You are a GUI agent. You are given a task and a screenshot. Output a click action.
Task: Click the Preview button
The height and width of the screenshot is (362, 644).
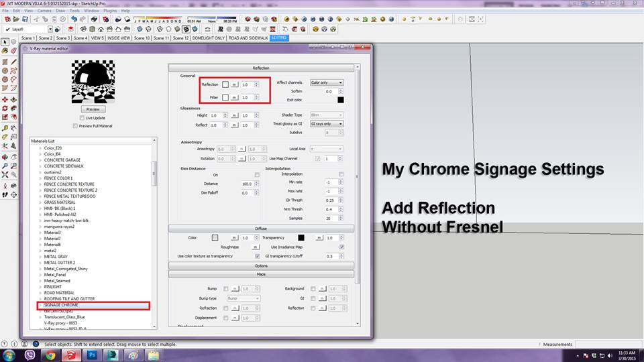(93, 109)
